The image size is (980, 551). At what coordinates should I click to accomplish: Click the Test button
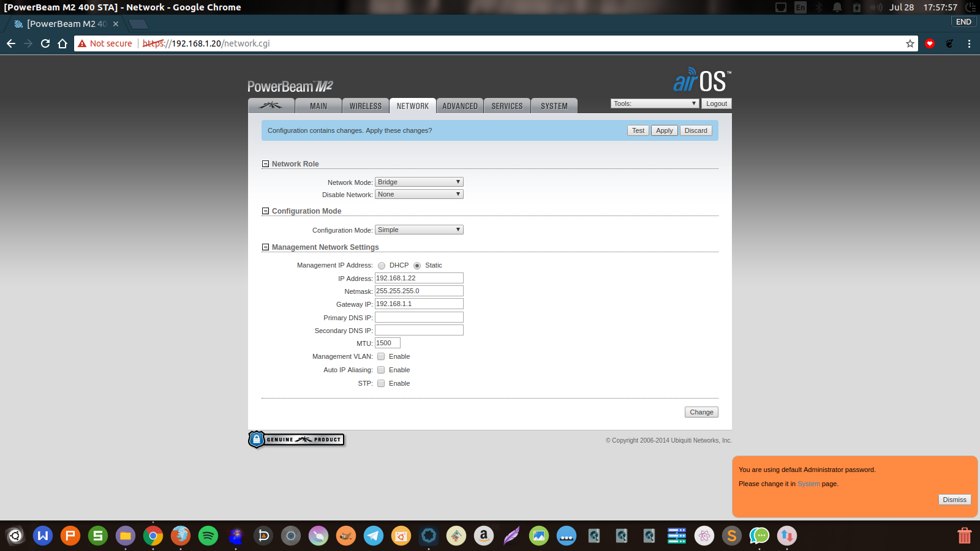pos(638,130)
